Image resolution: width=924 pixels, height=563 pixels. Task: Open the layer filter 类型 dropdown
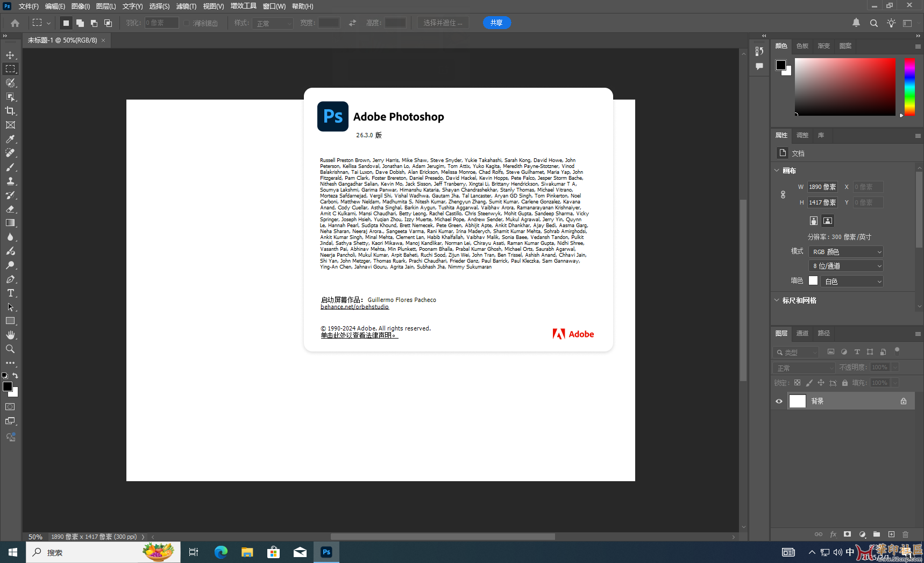[x=796, y=352]
